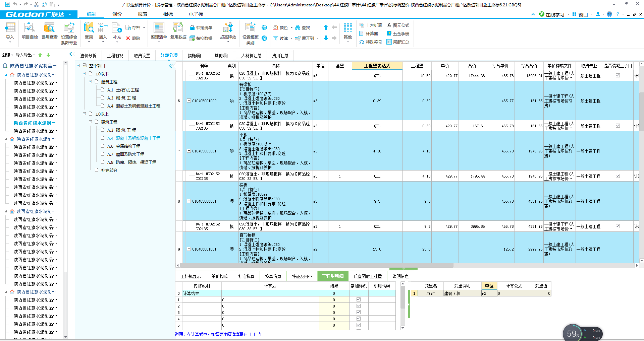The image size is (644, 341).
Task: Switch to the 电子标 ribbon tab
Action: pos(196,14)
